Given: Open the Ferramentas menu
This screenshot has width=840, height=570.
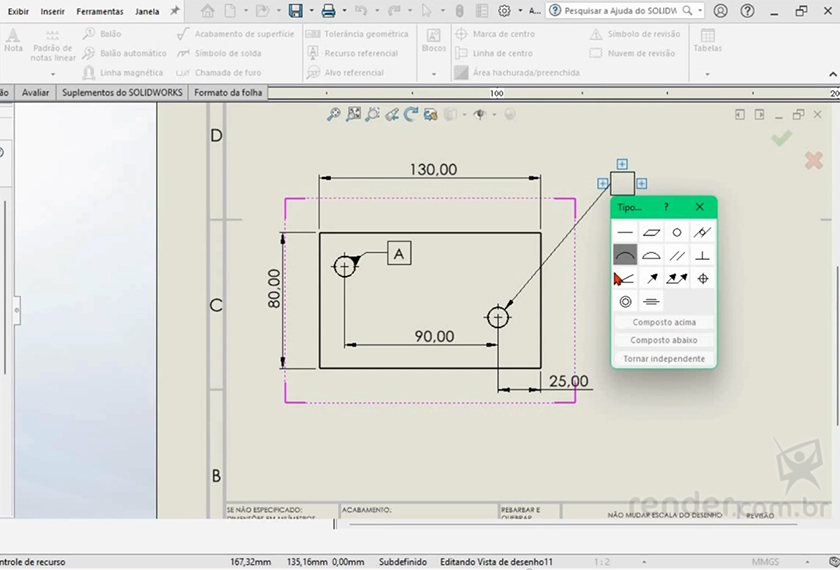Looking at the screenshot, I should click(x=100, y=11).
